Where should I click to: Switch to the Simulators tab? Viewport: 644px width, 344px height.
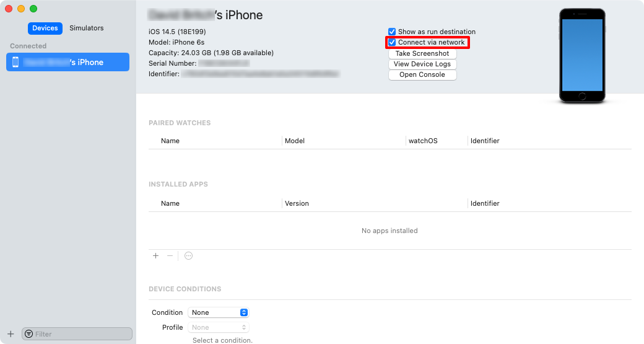pyautogui.click(x=87, y=28)
